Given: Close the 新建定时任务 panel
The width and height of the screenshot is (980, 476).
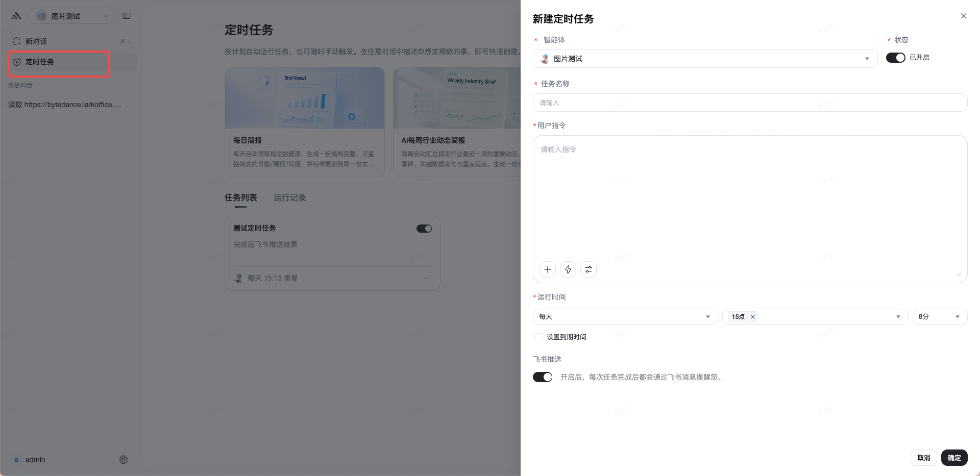Looking at the screenshot, I should click(964, 16).
